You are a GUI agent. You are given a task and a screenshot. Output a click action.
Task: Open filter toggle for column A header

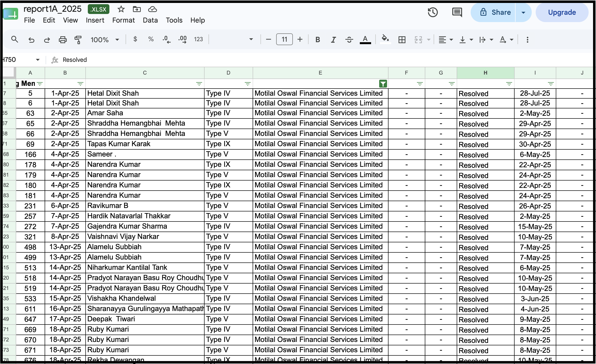(40, 84)
